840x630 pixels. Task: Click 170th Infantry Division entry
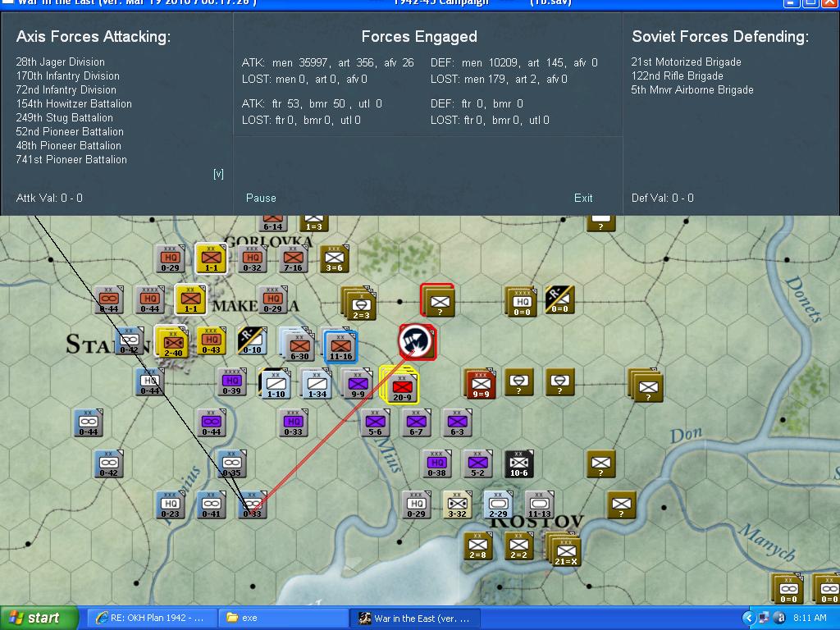[x=67, y=76]
